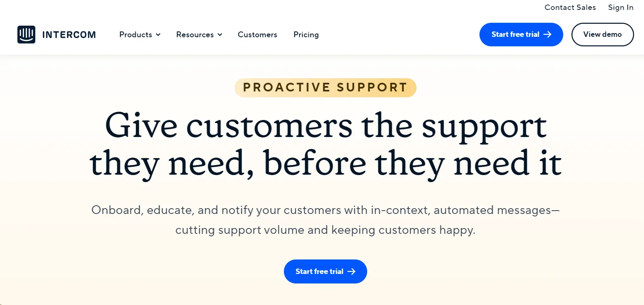Click the Intercom speech bubble logo icon
The image size is (644, 305).
[x=26, y=34]
